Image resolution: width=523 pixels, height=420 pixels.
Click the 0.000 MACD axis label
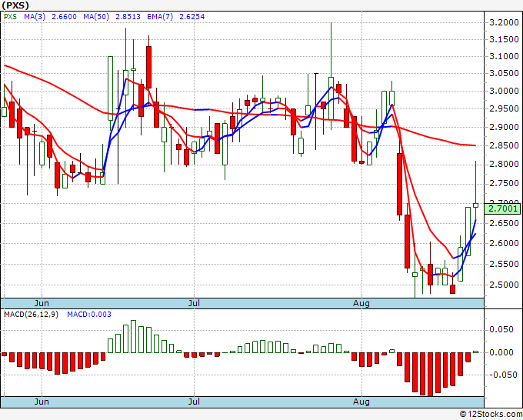(x=501, y=352)
